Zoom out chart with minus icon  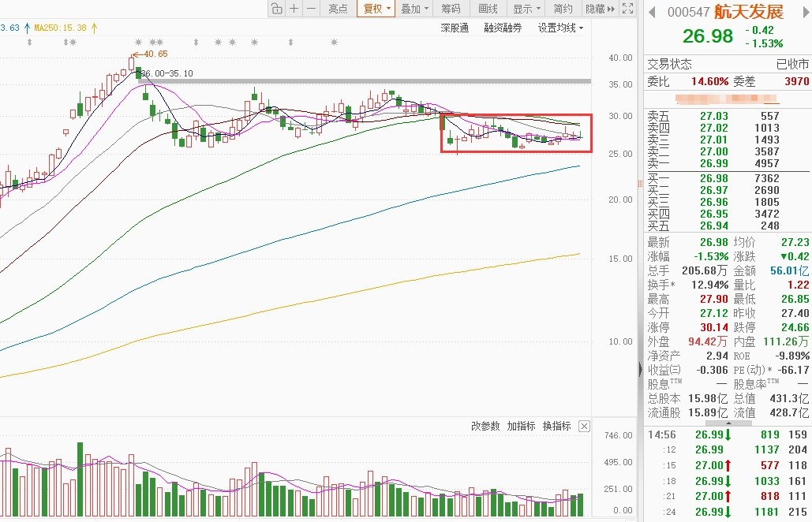(311, 8)
